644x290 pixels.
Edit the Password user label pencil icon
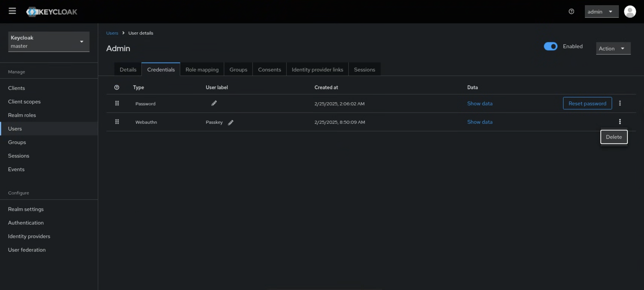click(214, 103)
